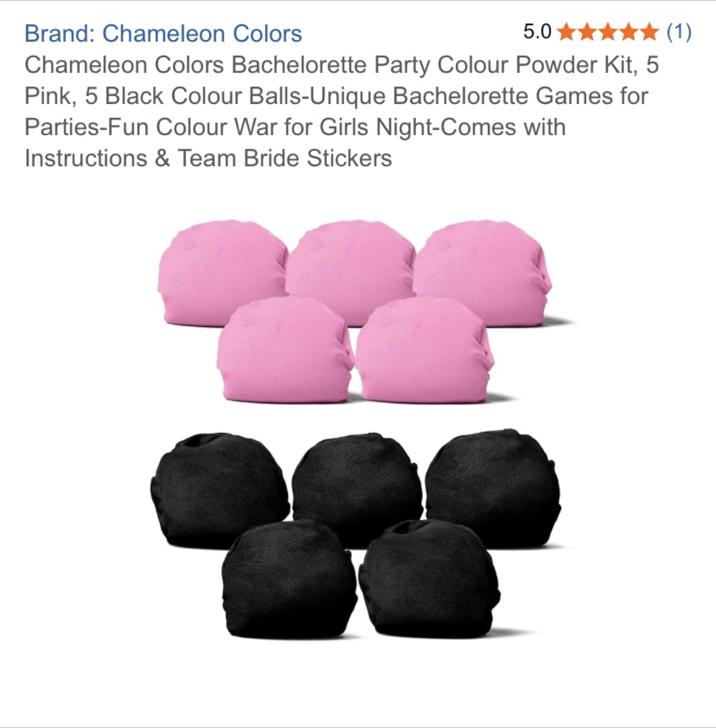The image size is (716, 728).
Task: Open the Brand: Chameleon Colors link
Action: click(163, 33)
